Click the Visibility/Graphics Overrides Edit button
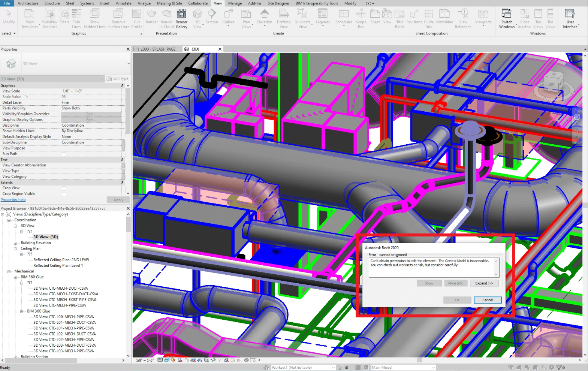 pyautogui.click(x=91, y=114)
